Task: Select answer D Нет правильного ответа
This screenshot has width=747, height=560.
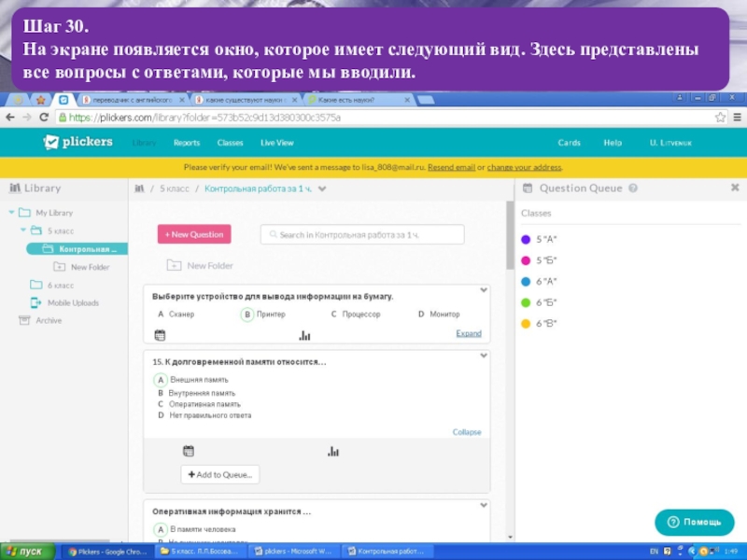Action: [x=204, y=415]
